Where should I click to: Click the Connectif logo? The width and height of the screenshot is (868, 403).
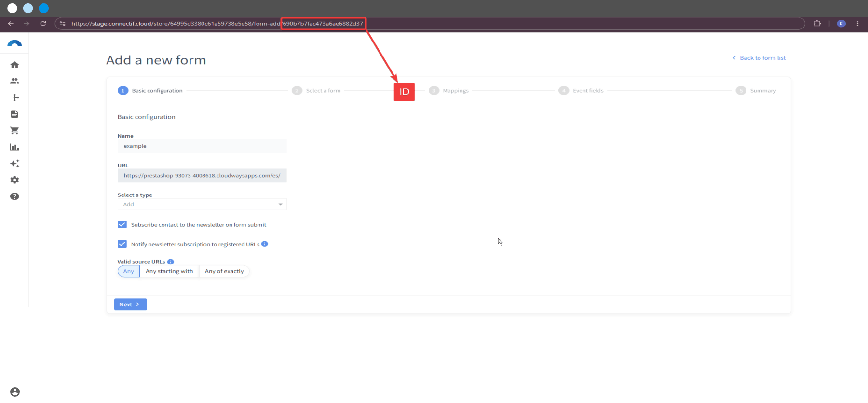point(14,43)
